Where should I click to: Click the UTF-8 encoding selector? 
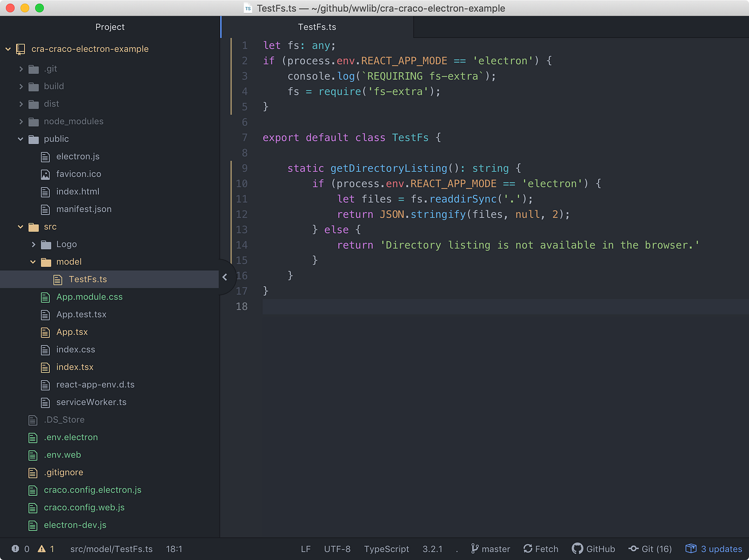[x=337, y=549]
